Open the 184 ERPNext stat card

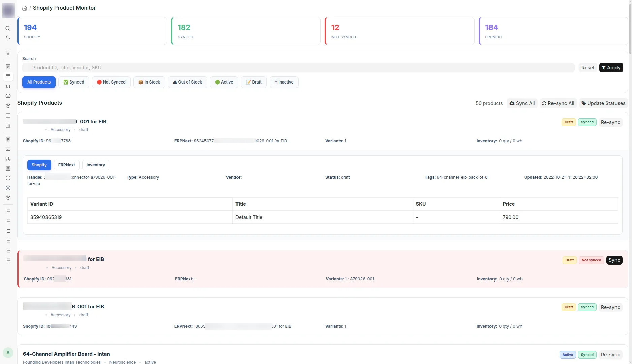[553, 31]
